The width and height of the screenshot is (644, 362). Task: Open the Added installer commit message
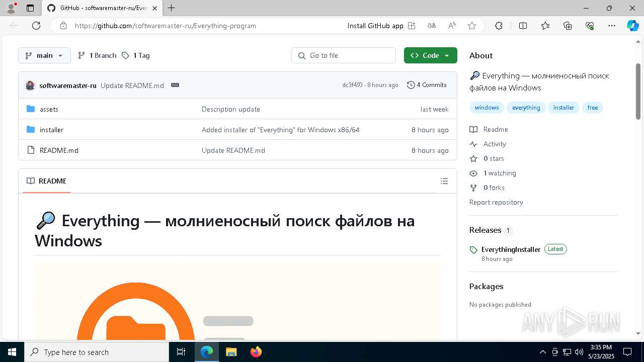[x=281, y=130]
